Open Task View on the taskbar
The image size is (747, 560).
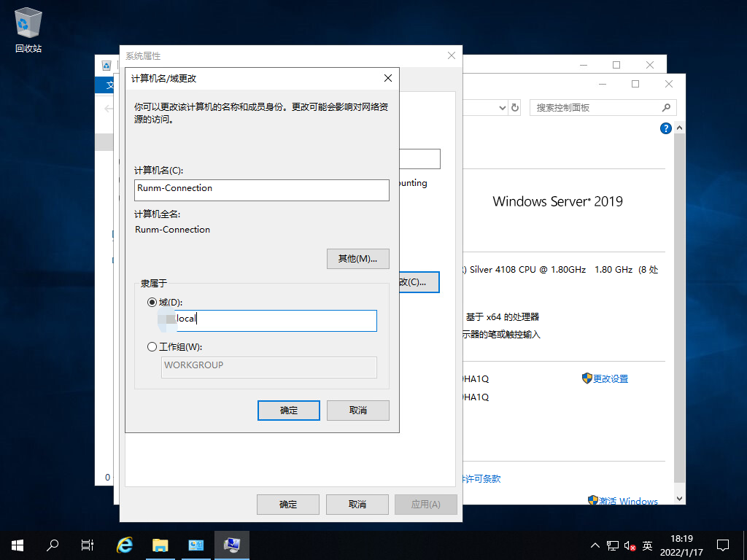point(88,545)
